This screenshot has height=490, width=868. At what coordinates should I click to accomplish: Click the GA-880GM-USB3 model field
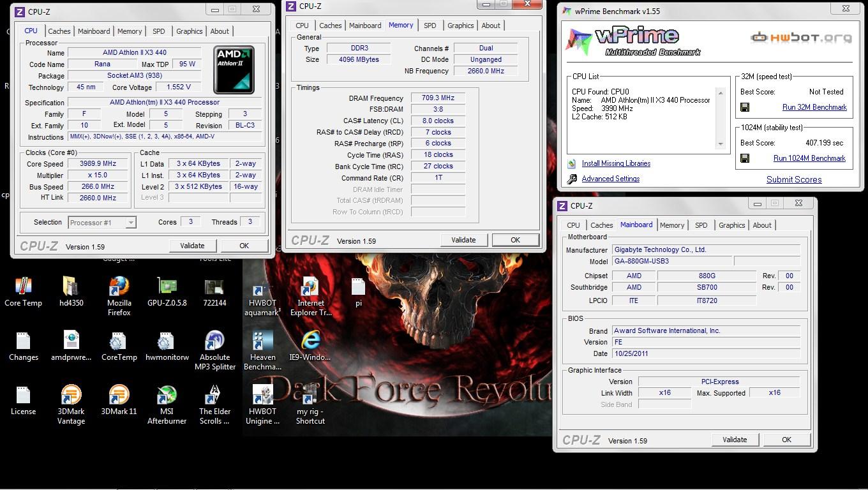coord(671,261)
